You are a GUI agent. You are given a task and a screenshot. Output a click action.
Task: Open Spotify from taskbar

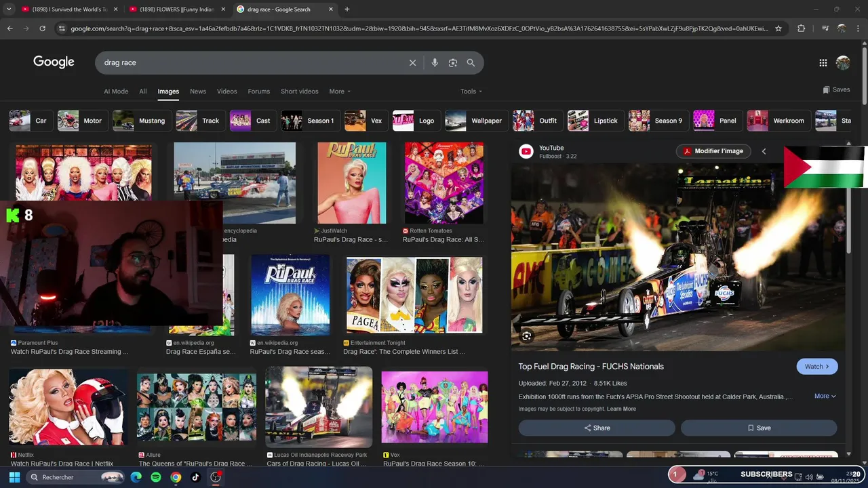156,477
